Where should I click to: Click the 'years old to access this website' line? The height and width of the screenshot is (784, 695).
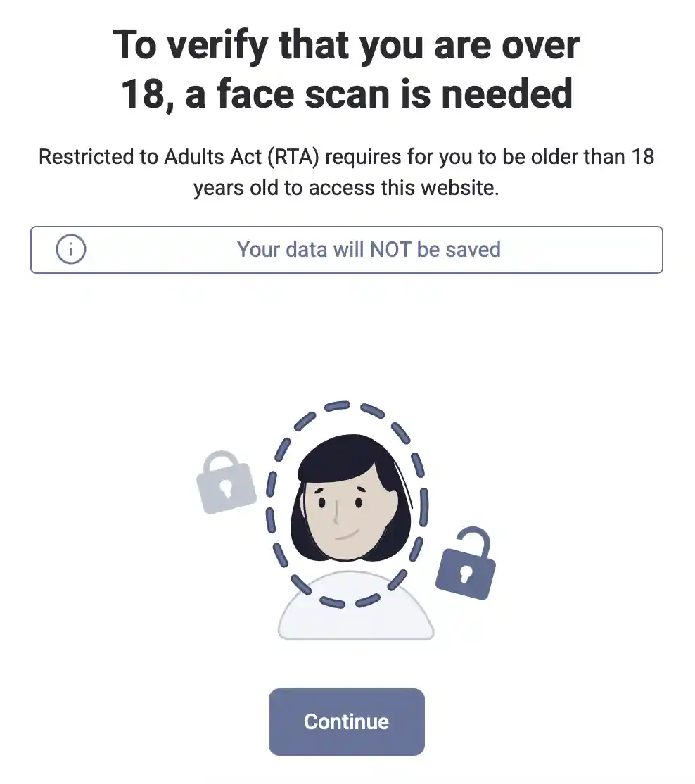(x=346, y=188)
